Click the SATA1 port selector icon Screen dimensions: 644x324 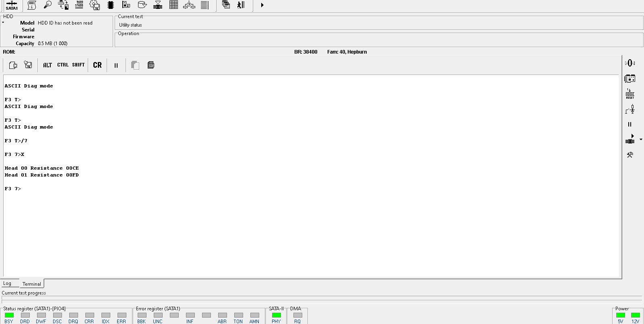coord(12,5)
